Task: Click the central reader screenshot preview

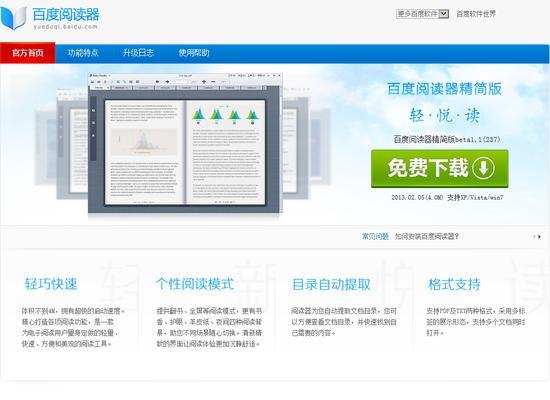Action: [x=185, y=143]
